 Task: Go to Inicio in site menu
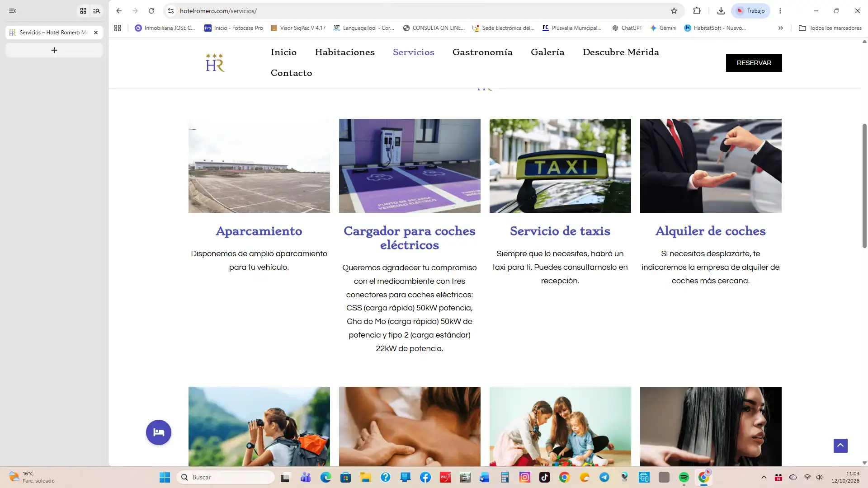(x=283, y=52)
